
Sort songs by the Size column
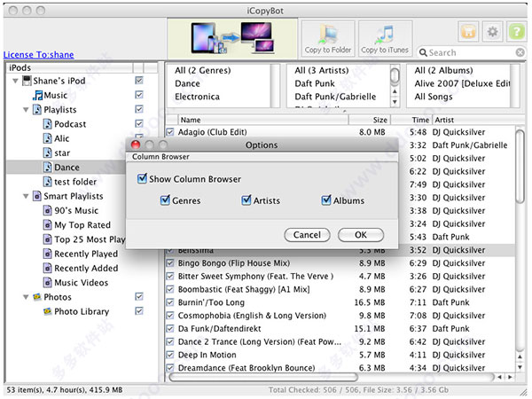pos(370,120)
